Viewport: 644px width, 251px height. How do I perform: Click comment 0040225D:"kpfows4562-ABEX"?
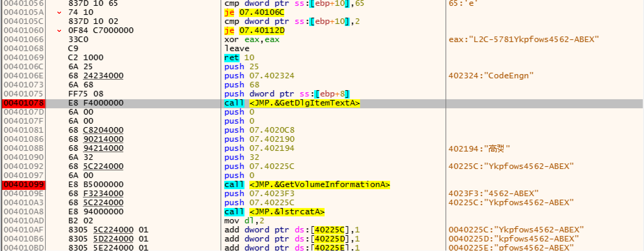click(514, 239)
